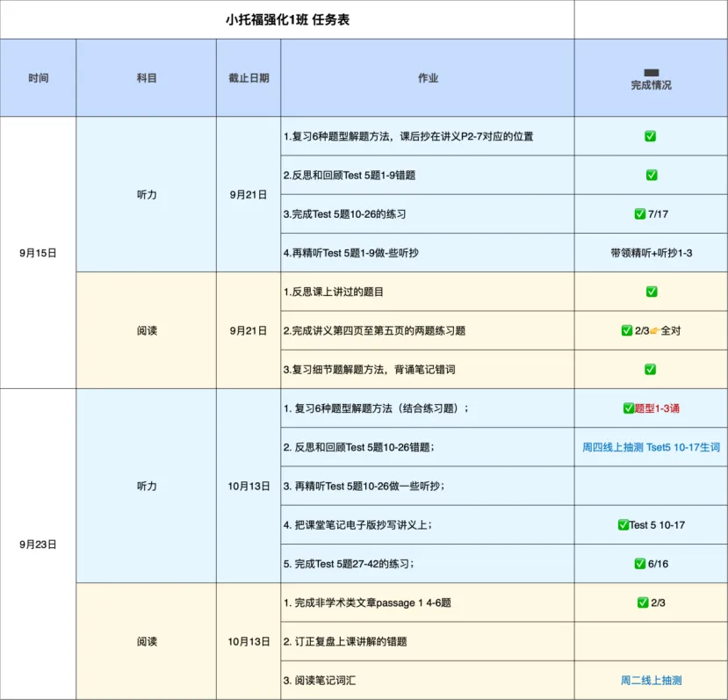Click the 6/16 score text

click(x=658, y=564)
